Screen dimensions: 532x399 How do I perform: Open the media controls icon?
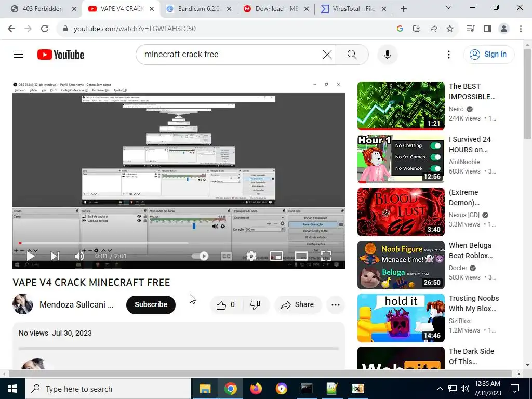pyautogui.click(x=470, y=29)
